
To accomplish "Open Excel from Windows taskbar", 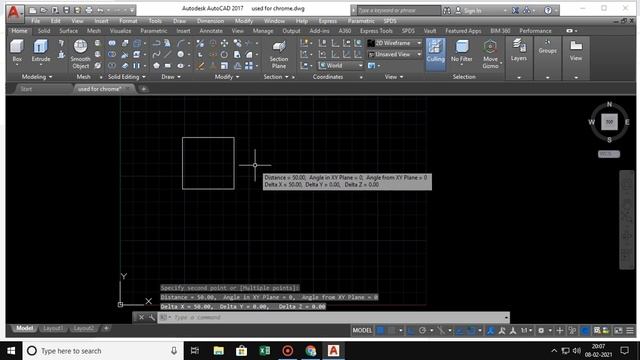I will point(264,351).
